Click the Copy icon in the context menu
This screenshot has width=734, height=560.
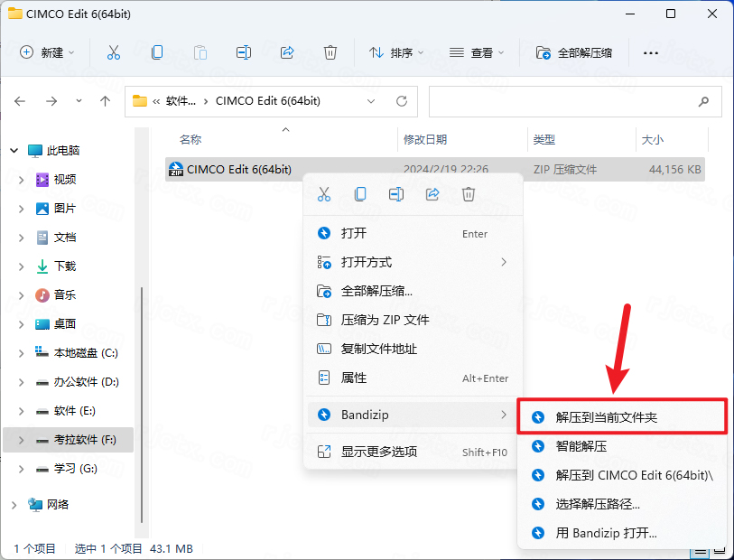[x=360, y=194]
